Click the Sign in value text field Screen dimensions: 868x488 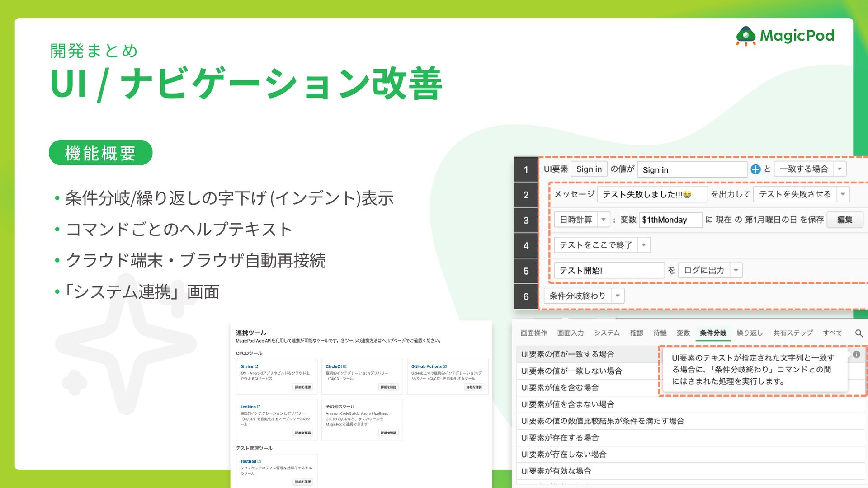point(692,169)
